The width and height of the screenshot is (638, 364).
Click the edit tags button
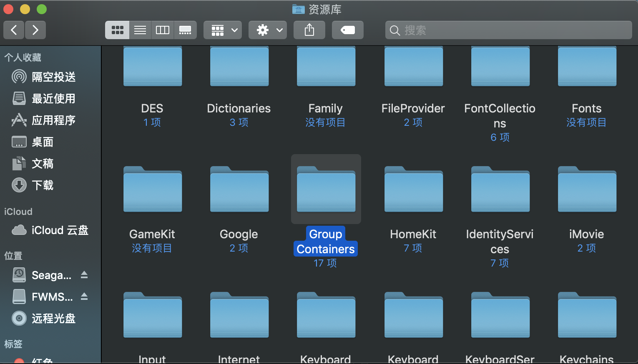348,30
